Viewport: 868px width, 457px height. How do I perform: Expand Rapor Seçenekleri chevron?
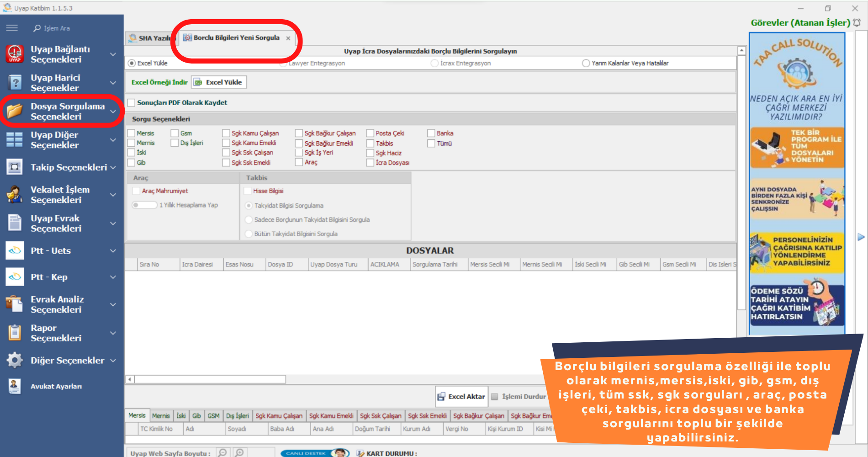(x=113, y=333)
